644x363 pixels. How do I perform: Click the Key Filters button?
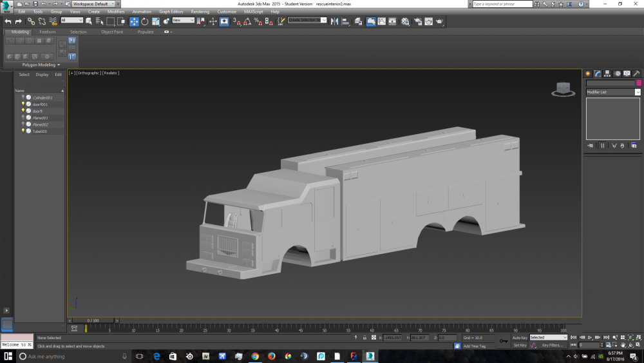(552, 346)
